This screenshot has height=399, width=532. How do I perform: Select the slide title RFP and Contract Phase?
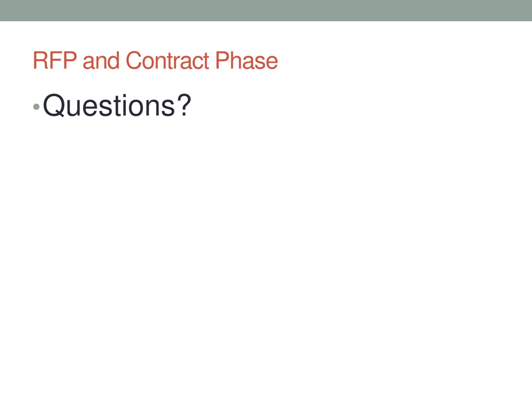[x=155, y=61]
